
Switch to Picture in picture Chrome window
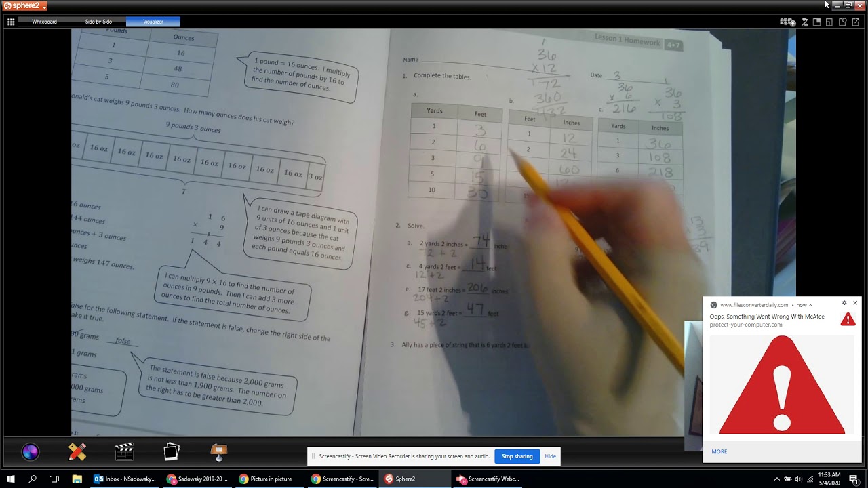point(270,479)
